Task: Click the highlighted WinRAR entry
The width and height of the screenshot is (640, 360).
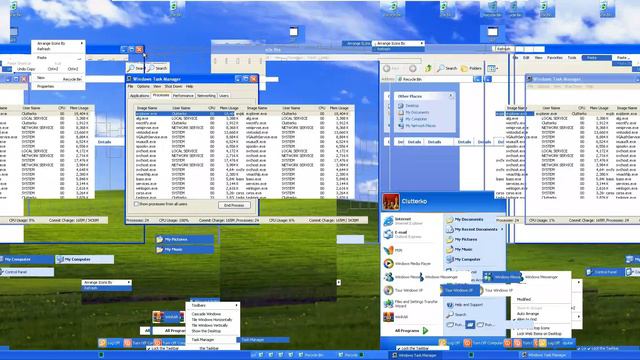Action: point(168,316)
